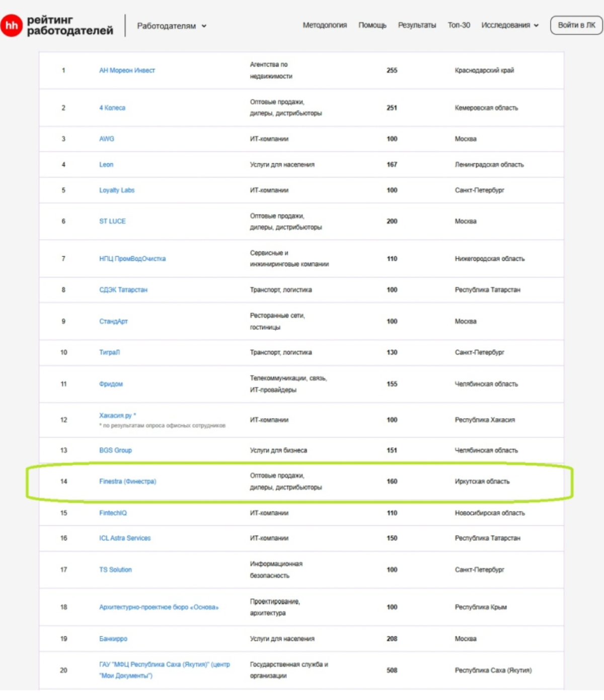
Task: Open the Банкирро employer link
Action: click(113, 639)
